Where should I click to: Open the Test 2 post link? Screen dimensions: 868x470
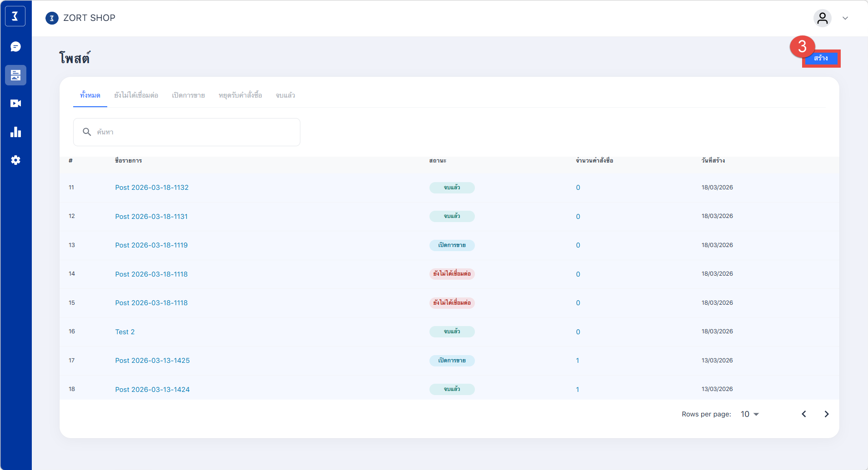tap(125, 332)
